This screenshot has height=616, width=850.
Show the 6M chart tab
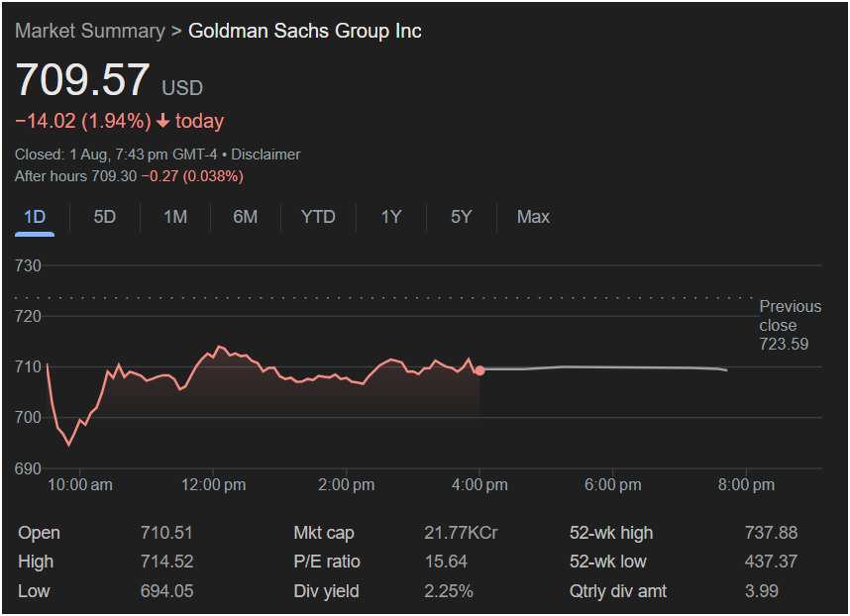pos(245,217)
